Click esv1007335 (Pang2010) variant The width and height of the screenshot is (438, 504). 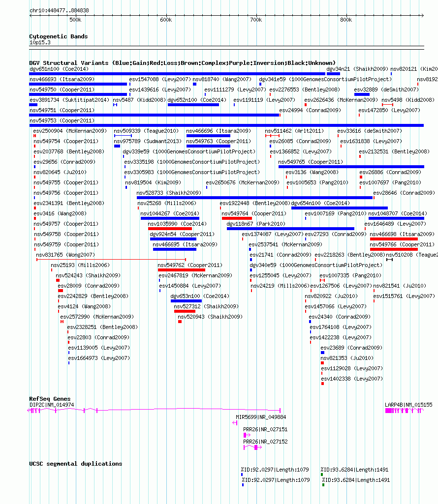[x=322, y=280]
